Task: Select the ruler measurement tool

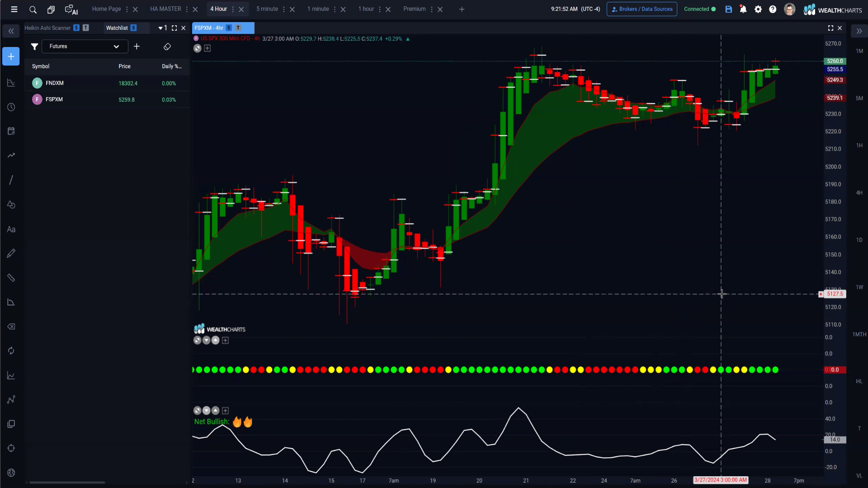Action: coord(11,277)
